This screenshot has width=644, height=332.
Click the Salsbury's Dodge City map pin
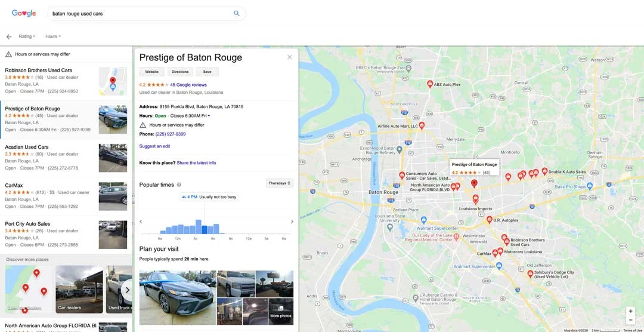530,273
